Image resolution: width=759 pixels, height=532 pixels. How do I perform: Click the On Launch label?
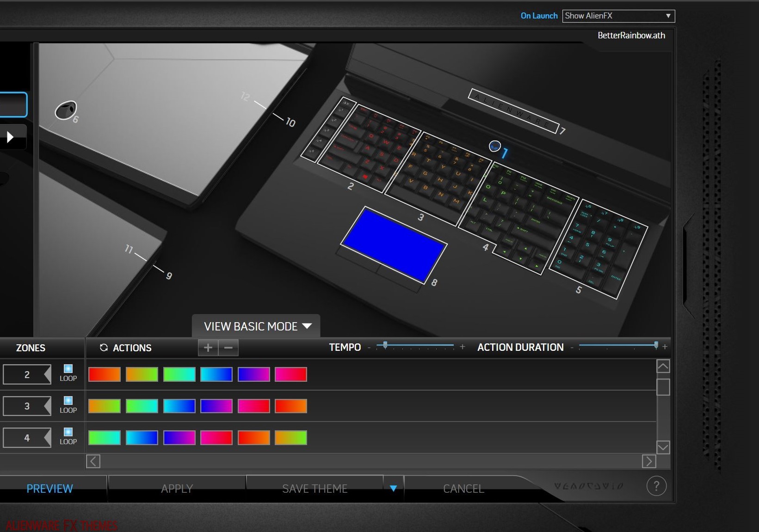coord(539,16)
